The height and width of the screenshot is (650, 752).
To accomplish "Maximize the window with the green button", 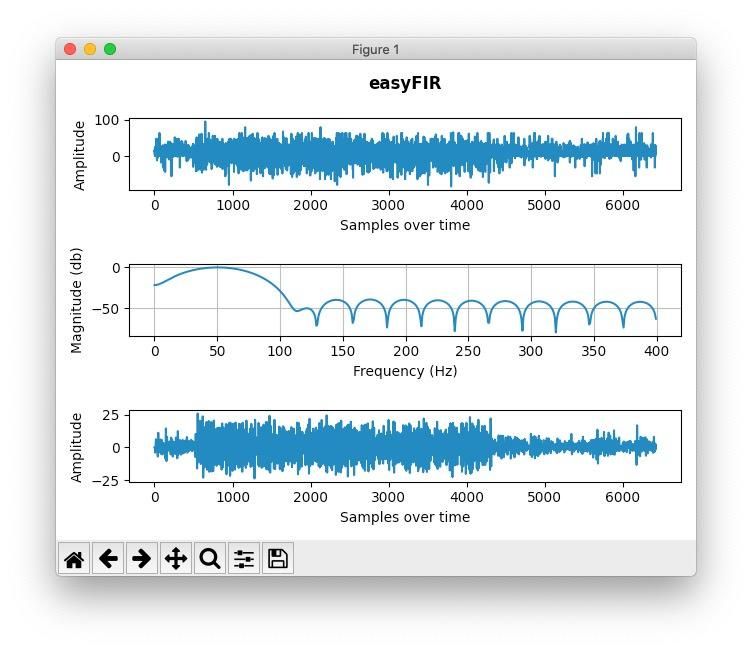I will click(110, 49).
